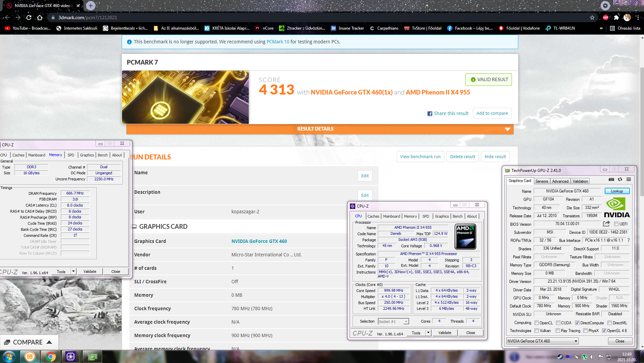Open the YouTube bookmark

(x=28, y=28)
